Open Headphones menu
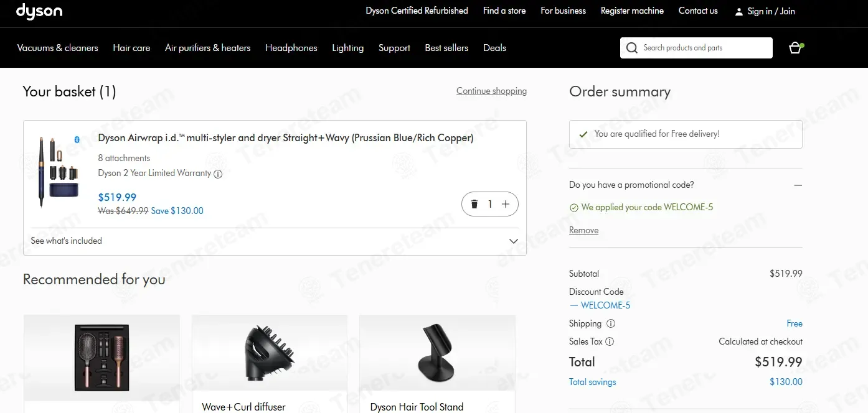This screenshot has width=868, height=413. click(291, 48)
